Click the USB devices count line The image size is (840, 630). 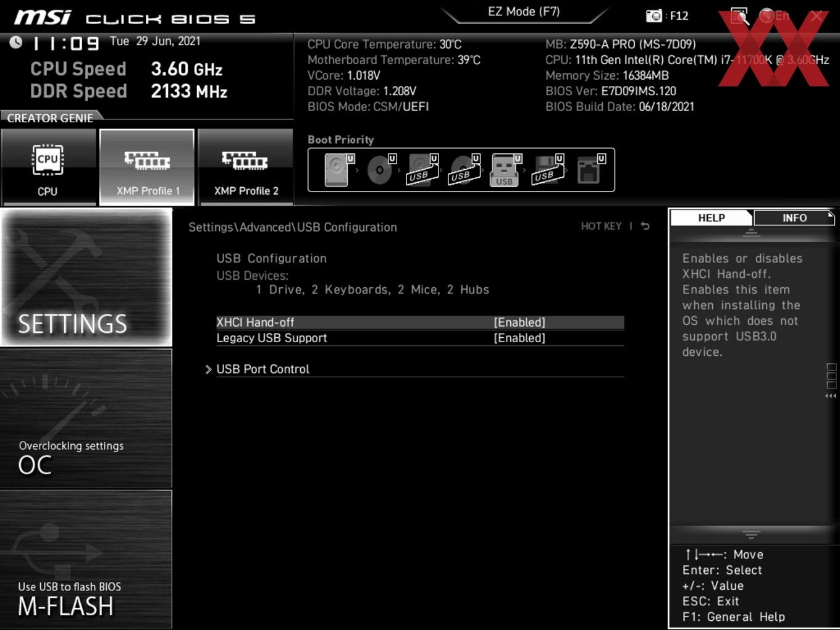pyautogui.click(x=372, y=290)
